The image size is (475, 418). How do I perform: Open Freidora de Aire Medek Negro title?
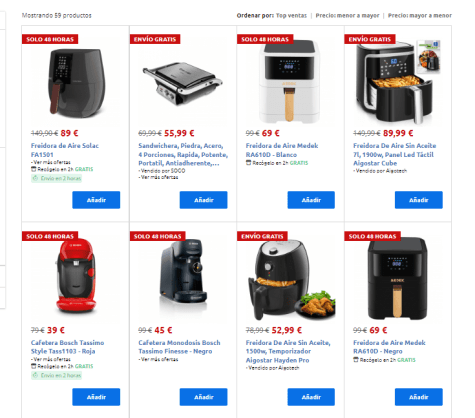(389, 347)
